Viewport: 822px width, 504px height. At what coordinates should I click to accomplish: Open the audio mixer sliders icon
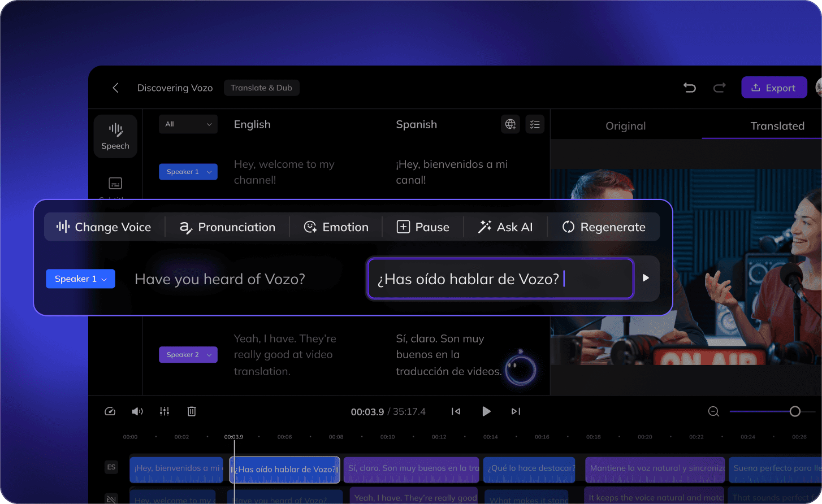(165, 411)
